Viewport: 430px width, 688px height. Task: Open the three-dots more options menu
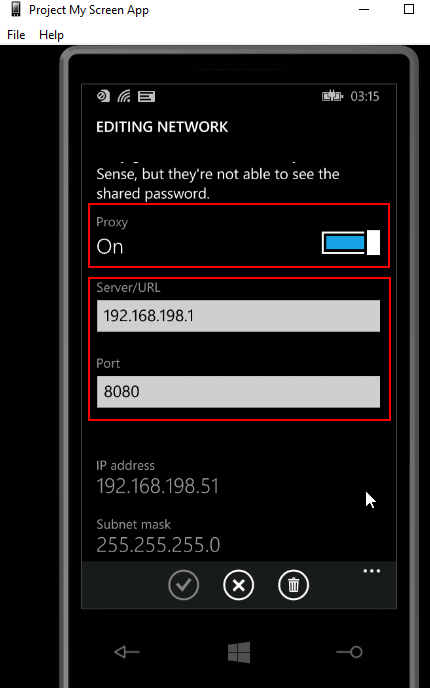[x=372, y=571]
